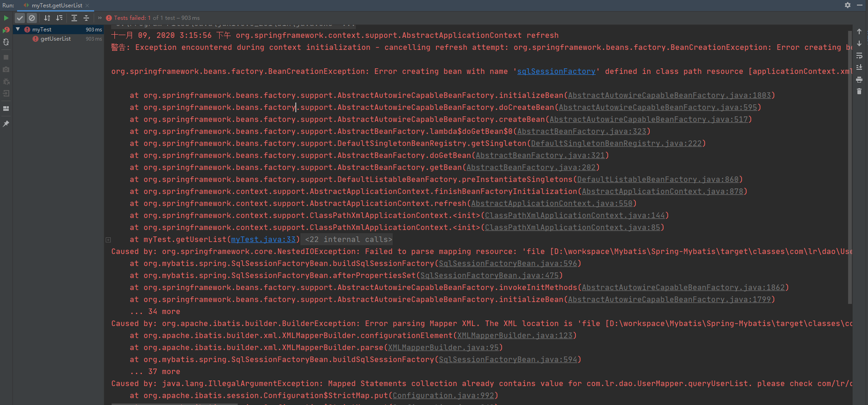The height and width of the screenshot is (405, 868).
Task: Clear all console output
Action: pos(859,91)
